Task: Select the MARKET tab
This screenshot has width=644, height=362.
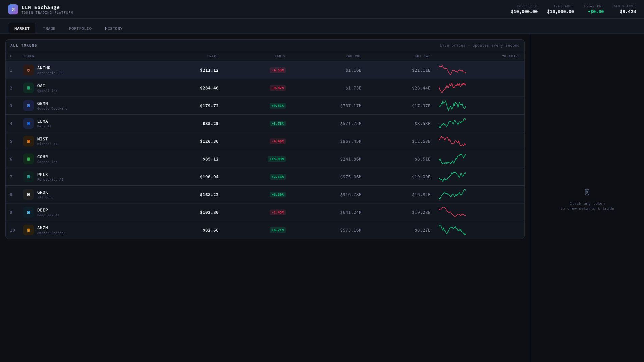Action: pyautogui.click(x=22, y=28)
